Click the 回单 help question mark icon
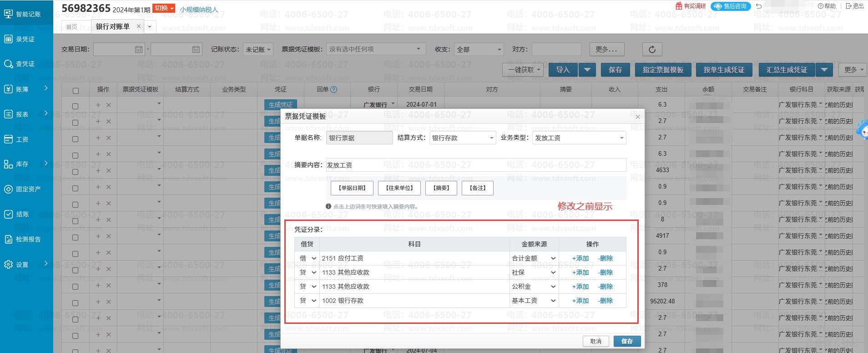The image size is (868, 353). click(x=333, y=90)
